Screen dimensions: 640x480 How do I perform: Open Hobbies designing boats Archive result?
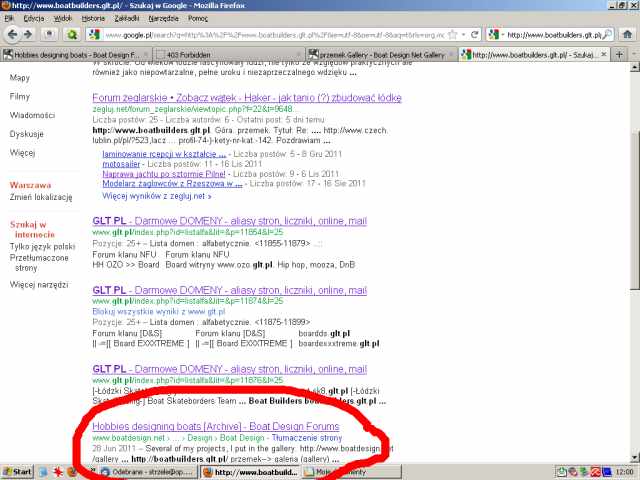216,427
